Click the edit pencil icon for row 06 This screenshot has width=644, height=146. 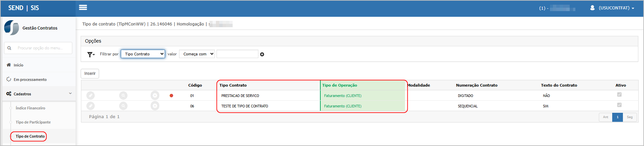point(90,106)
